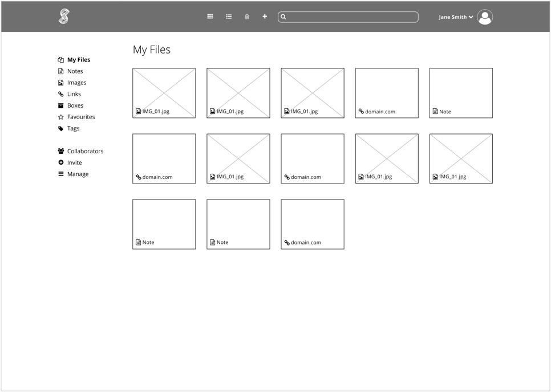Focus the header search field
Image resolution: width=551 pixels, height=392 pixels.
(348, 17)
